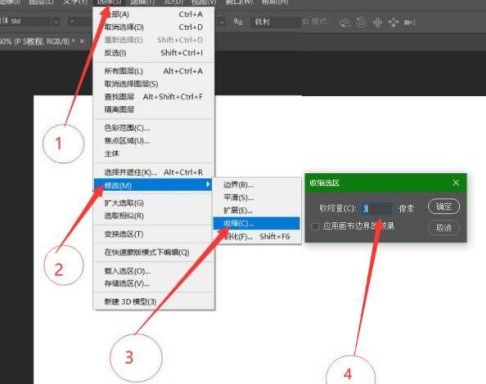Open 存储选区(V)... save selection
486x384 pixels.
pyautogui.click(x=153, y=284)
